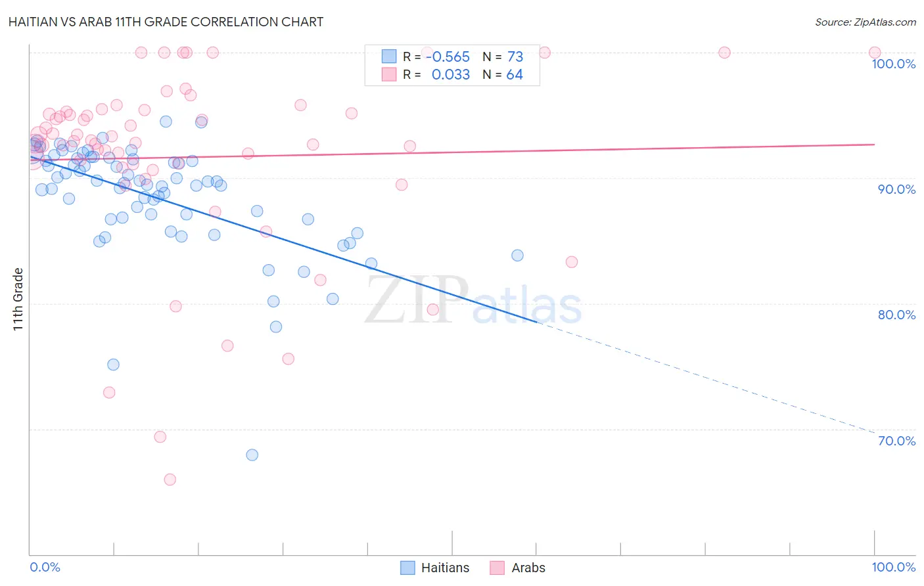Select the Haitians legend label
Image resolution: width=924 pixels, height=586 pixels.
click(x=445, y=568)
